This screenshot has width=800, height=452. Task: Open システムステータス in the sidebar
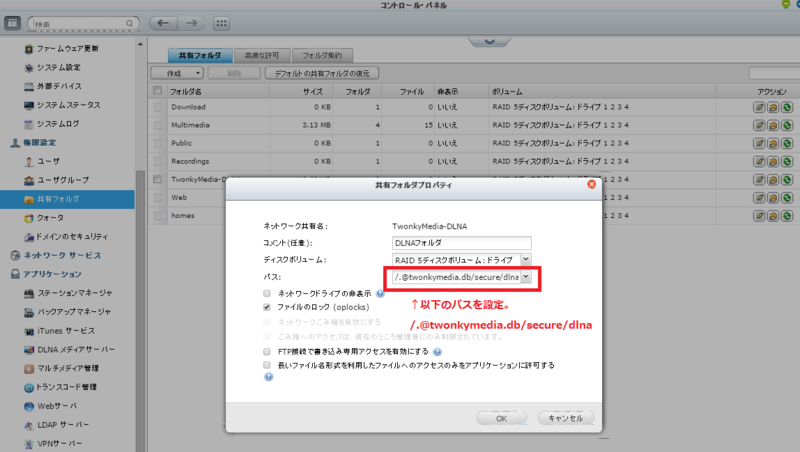(62, 105)
